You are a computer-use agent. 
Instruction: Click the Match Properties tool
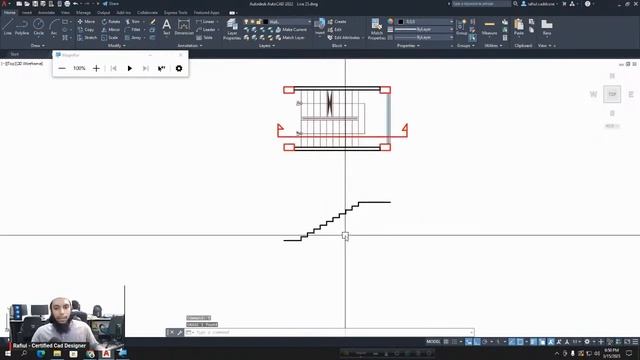coord(376,29)
